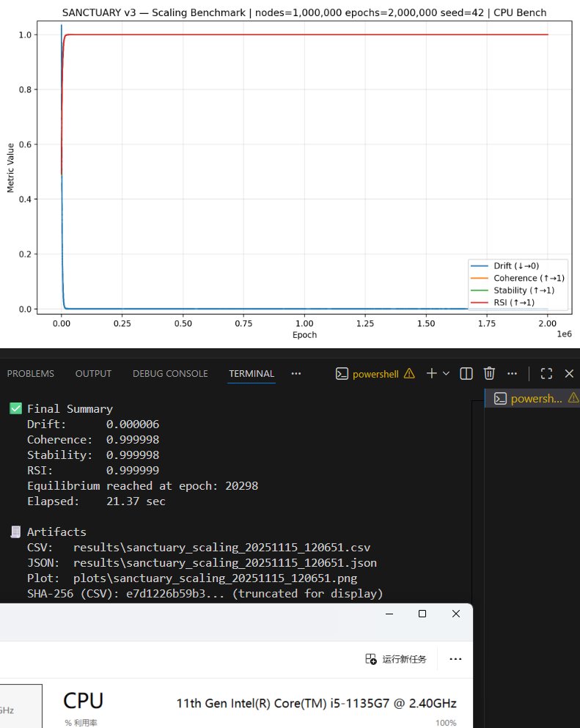Click Stability legend entry in plot
The width and height of the screenshot is (580, 728).
point(513,290)
